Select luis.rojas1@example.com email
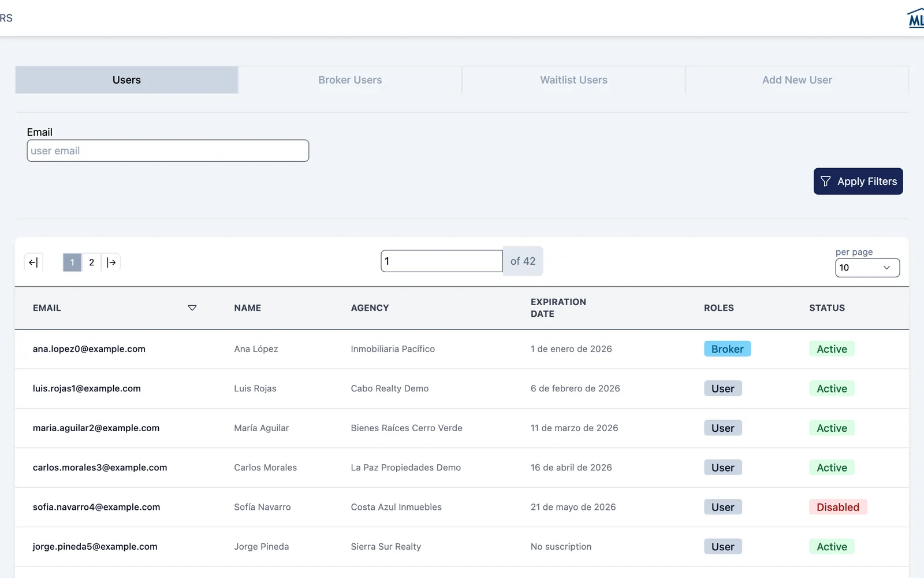 click(x=87, y=388)
